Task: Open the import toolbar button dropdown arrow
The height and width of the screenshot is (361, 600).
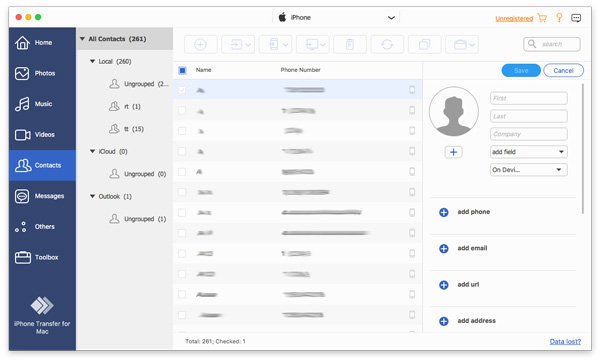Action: (x=248, y=45)
